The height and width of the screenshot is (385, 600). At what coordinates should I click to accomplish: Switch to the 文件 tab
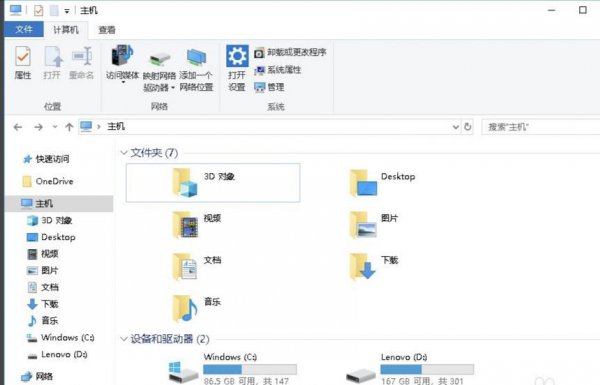point(24,29)
